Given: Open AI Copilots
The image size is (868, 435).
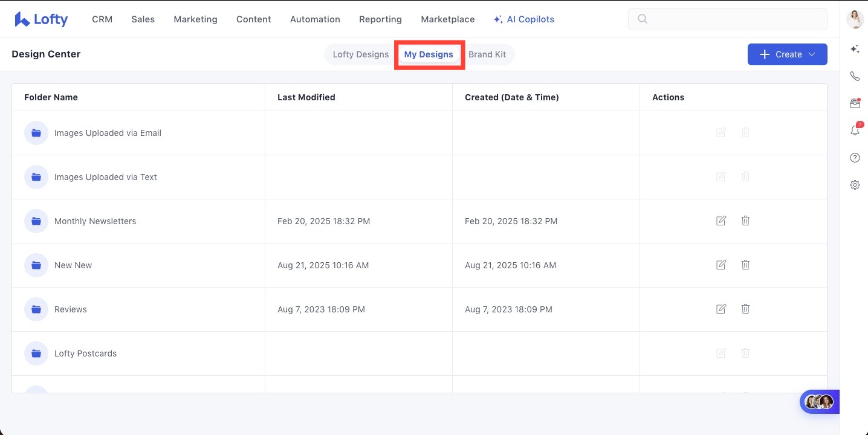Looking at the screenshot, I should 524,19.
